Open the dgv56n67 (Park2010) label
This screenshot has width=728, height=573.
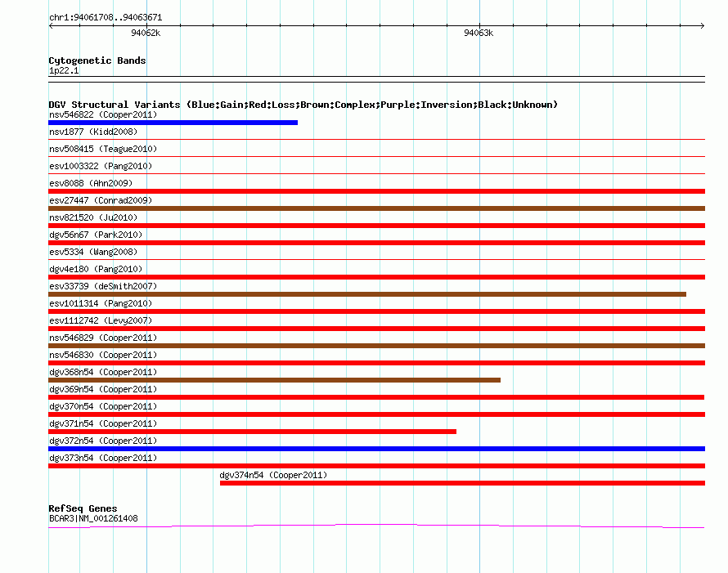tap(96, 235)
